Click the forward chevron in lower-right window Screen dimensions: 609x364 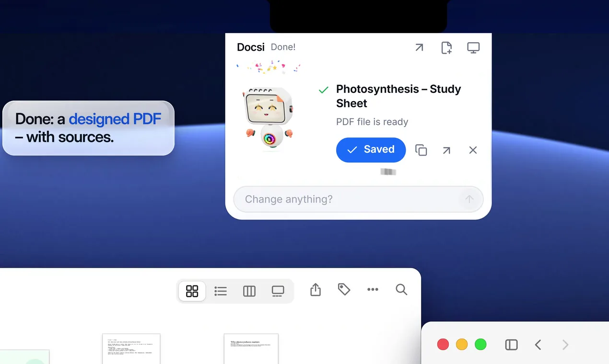pos(565,344)
